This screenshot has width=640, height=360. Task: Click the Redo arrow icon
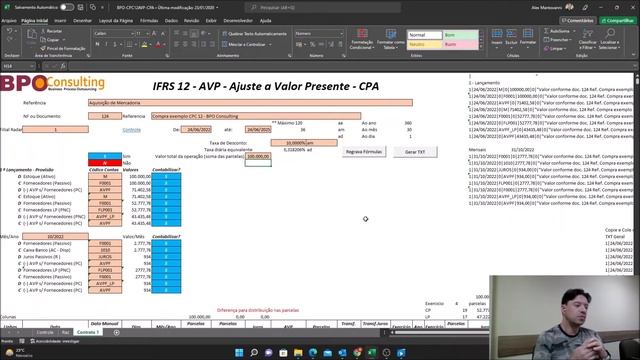[9, 40]
